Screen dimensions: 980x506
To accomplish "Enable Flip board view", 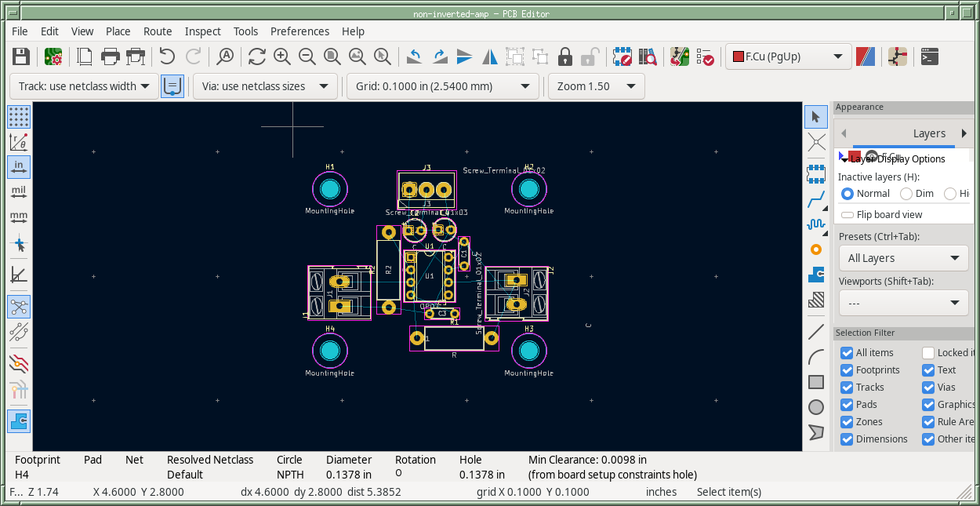I will point(880,215).
